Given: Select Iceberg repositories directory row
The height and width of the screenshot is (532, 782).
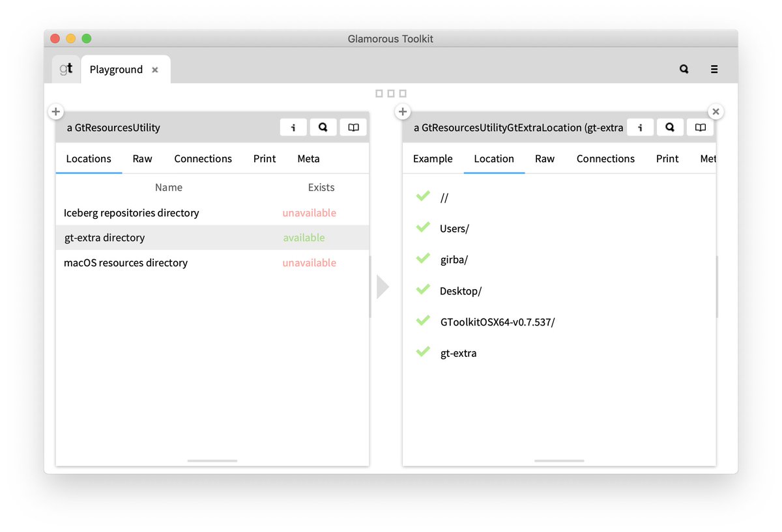Looking at the screenshot, I should [x=212, y=213].
